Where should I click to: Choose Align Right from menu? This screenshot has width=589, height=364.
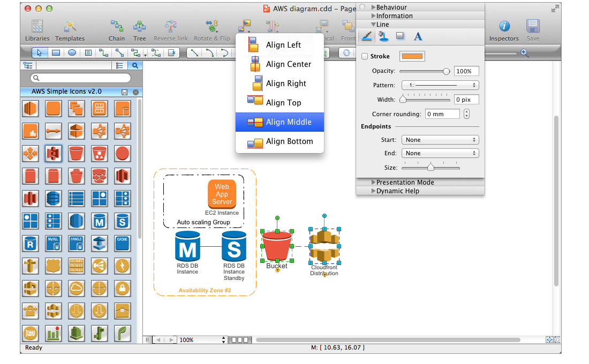pos(280,84)
